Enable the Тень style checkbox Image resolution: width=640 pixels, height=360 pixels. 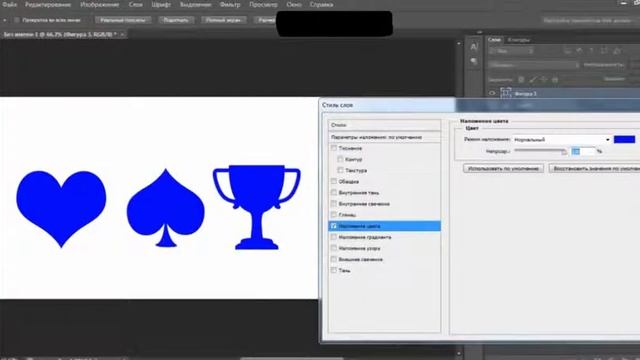[x=334, y=270]
